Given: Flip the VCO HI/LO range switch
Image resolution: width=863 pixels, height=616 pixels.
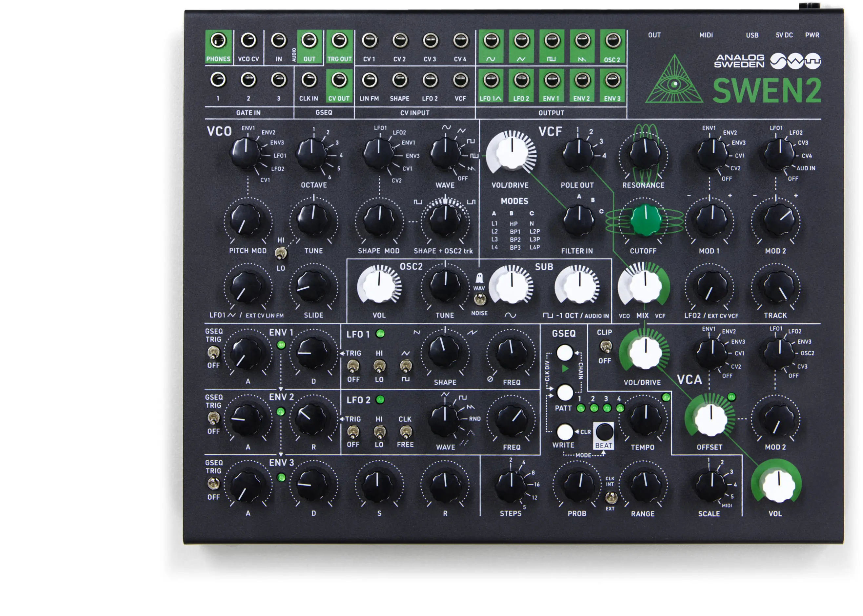Looking at the screenshot, I should 281,254.
